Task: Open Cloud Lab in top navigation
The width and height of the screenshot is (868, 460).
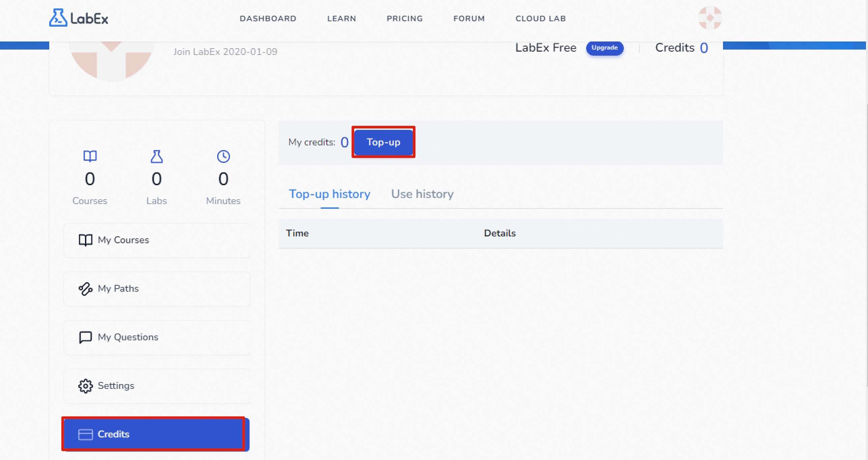Action: point(540,19)
